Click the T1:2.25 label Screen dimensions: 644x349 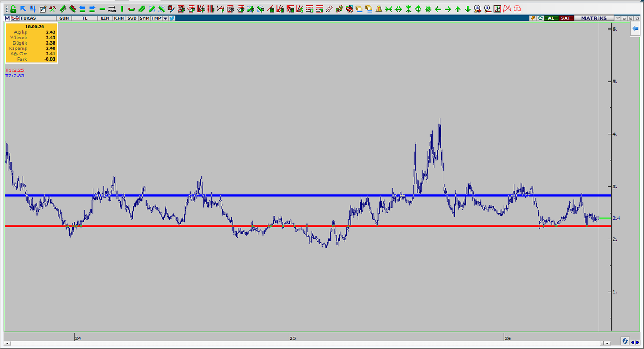click(x=14, y=70)
